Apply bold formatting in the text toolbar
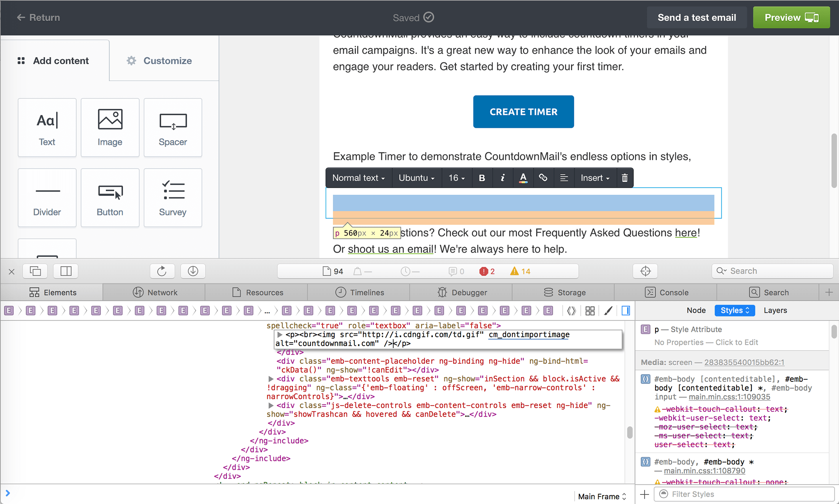 (482, 178)
